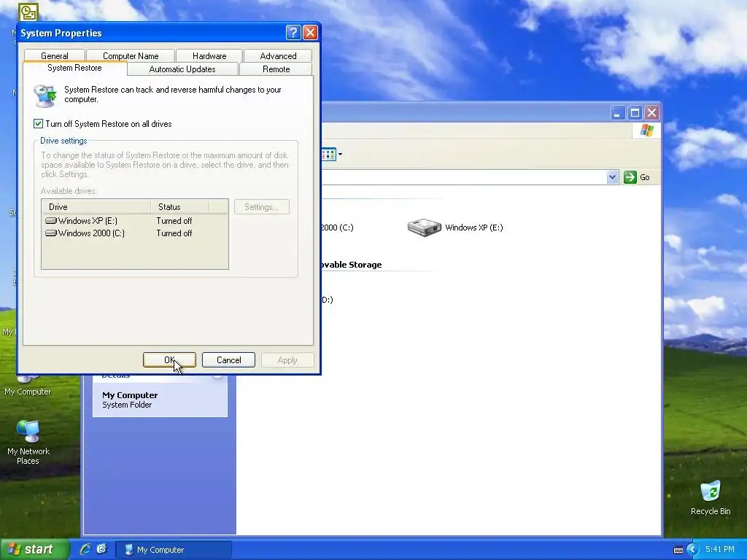747x560 pixels.
Task: Click the Windows XP (E:) drive label
Action: click(x=474, y=227)
